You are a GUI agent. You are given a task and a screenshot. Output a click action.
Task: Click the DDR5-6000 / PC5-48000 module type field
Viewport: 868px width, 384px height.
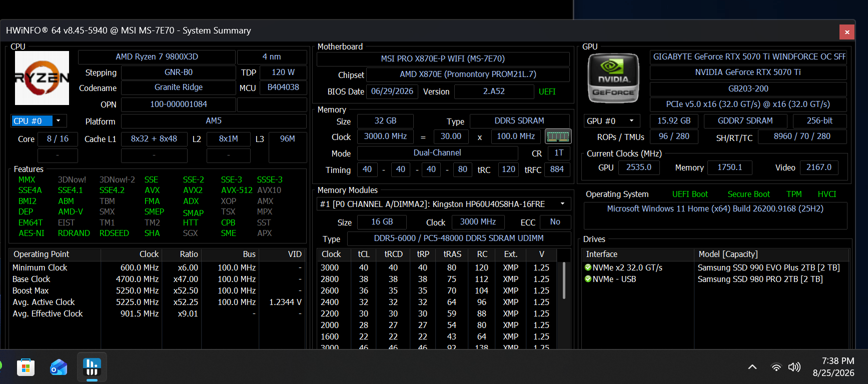pos(459,238)
